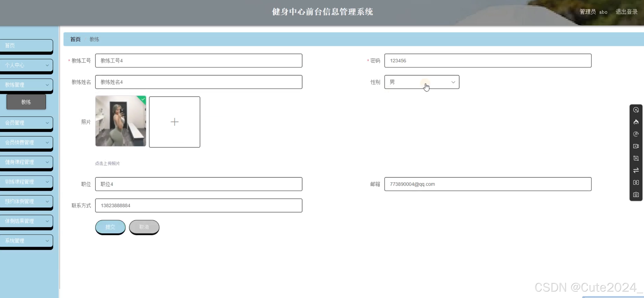The height and width of the screenshot is (298, 644).
Task: Click the file import icon in side toolbar
Action: (x=636, y=183)
